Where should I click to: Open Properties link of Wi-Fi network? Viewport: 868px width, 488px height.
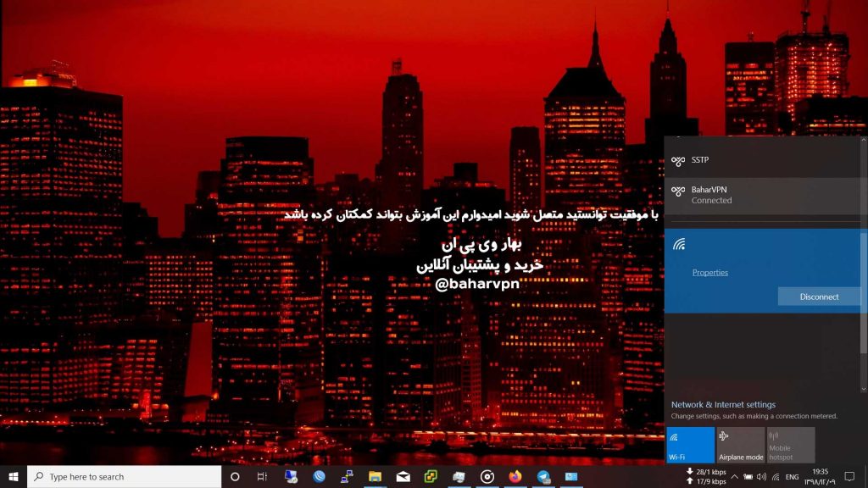(x=709, y=273)
